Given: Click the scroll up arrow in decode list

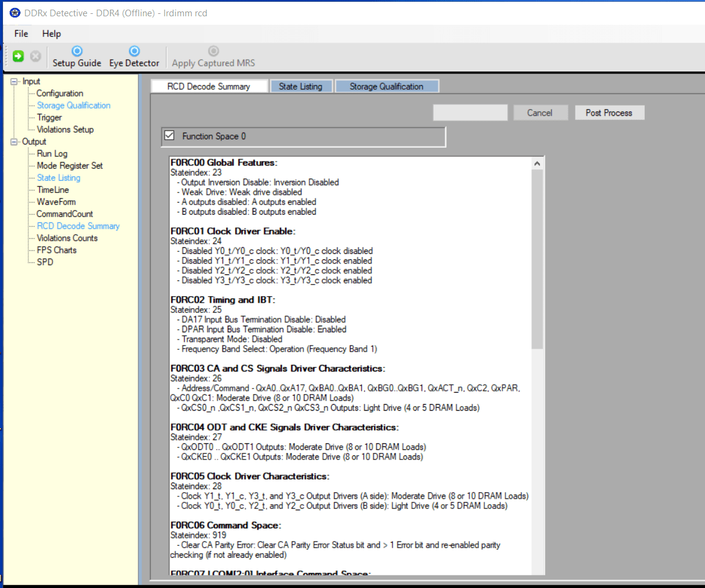Looking at the screenshot, I should (x=537, y=163).
